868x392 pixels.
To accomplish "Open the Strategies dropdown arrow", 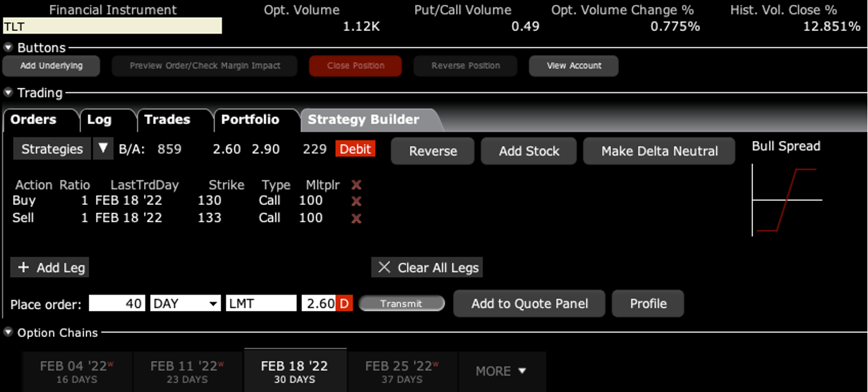I will [x=103, y=149].
